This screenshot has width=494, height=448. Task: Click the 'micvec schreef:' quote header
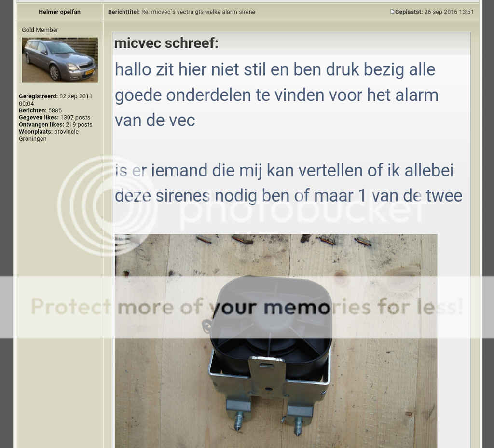(166, 43)
